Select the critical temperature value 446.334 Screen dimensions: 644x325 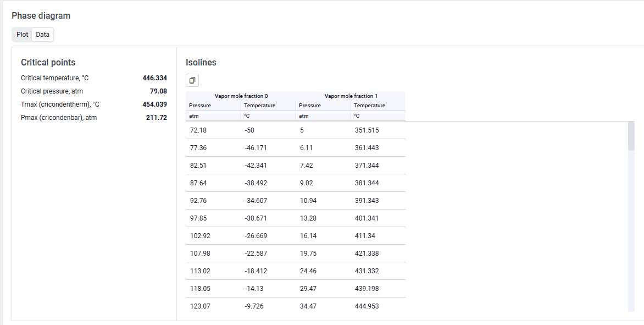154,78
